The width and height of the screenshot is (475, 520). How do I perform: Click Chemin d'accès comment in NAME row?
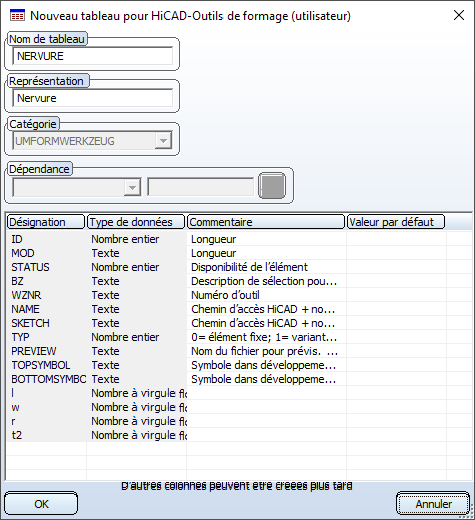(263, 309)
